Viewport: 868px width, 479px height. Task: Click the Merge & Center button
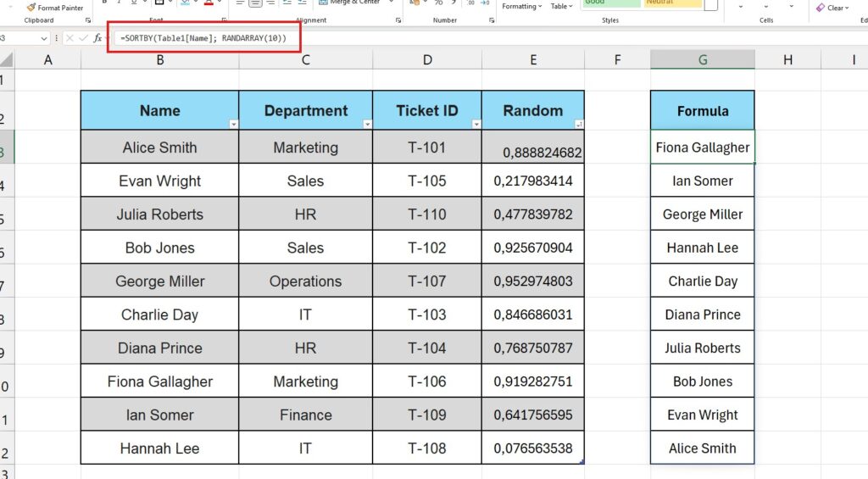[350, 3]
